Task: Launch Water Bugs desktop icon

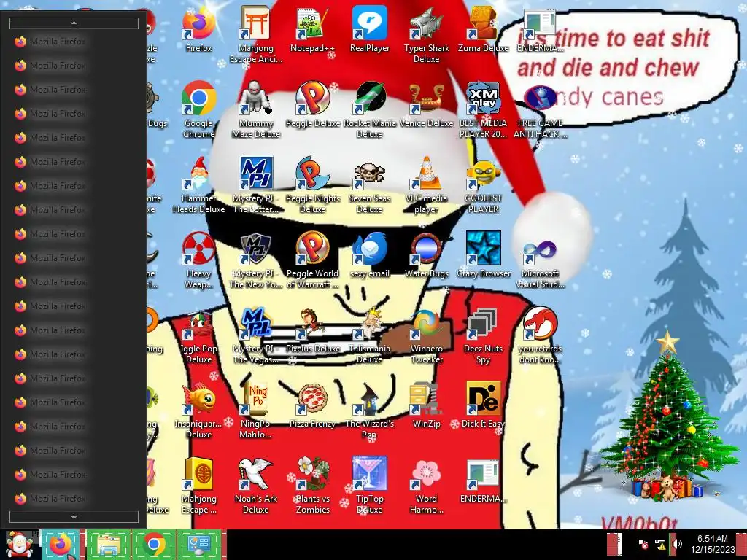Action: pos(426,255)
